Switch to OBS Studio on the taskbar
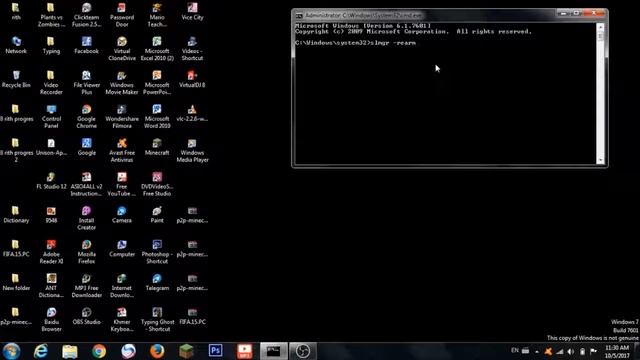Screen dimensions: 640x360 [x=303, y=351]
